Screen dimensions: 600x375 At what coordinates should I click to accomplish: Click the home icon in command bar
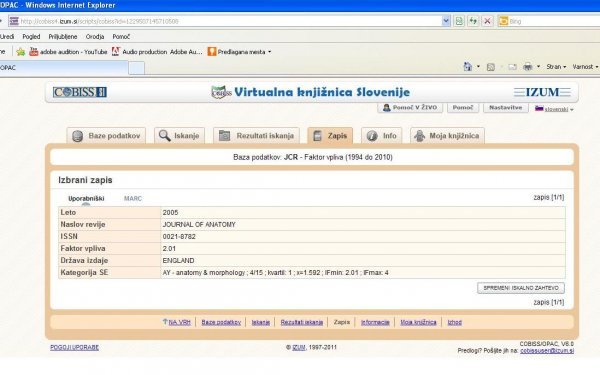468,67
